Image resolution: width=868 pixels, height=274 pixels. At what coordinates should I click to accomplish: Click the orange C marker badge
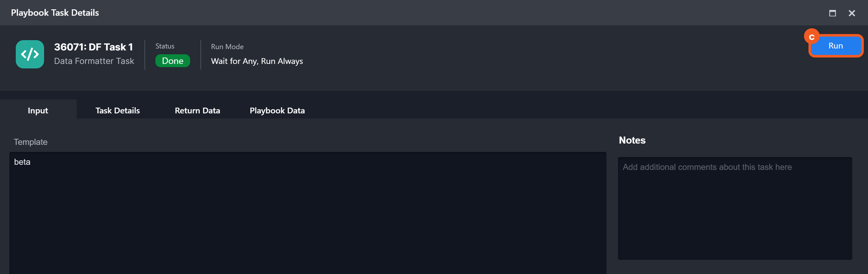click(x=811, y=37)
